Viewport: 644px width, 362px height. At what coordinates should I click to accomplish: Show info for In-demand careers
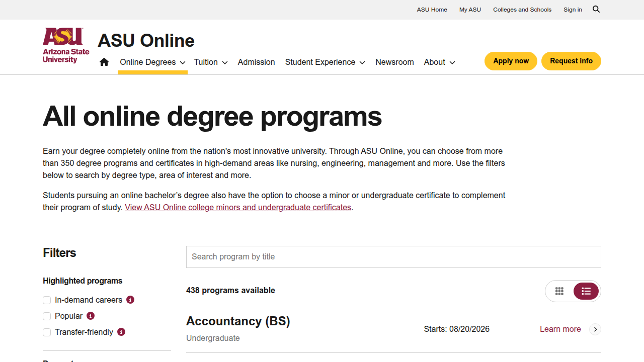[130, 300]
